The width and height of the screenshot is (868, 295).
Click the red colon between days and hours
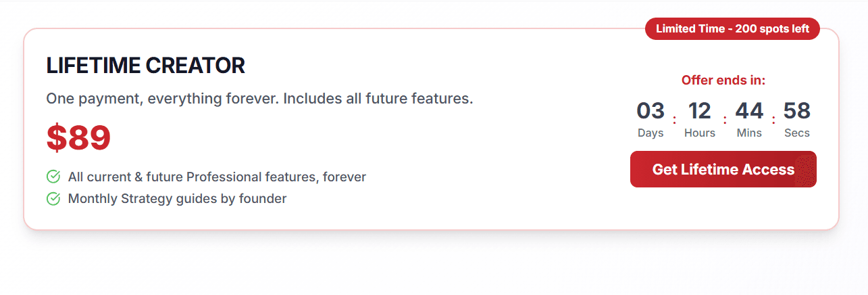coord(675,120)
